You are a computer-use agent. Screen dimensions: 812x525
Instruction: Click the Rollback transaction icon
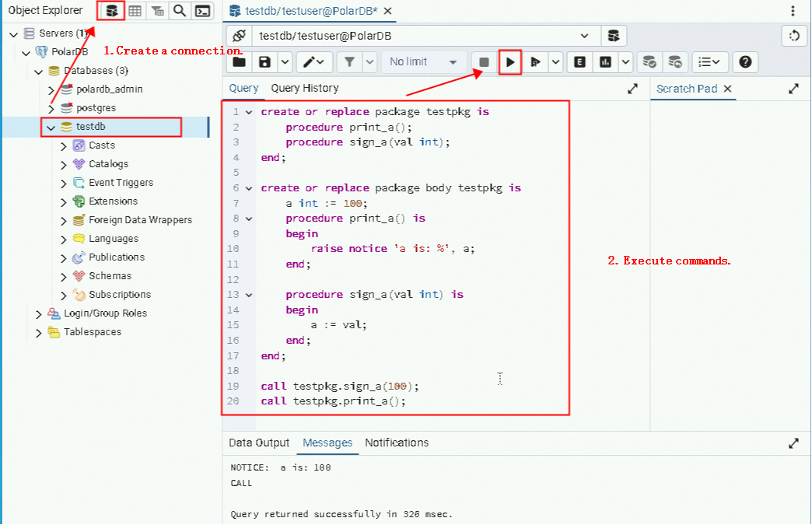[677, 62]
